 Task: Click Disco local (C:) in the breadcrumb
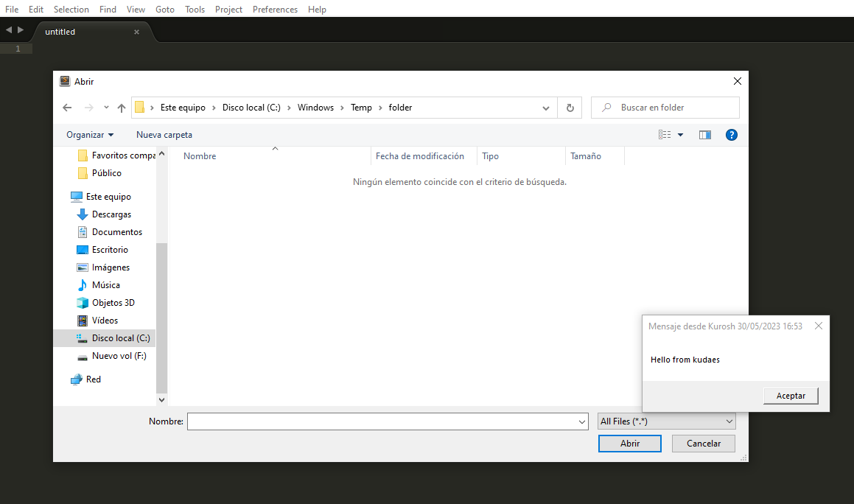click(x=251, y=108)
